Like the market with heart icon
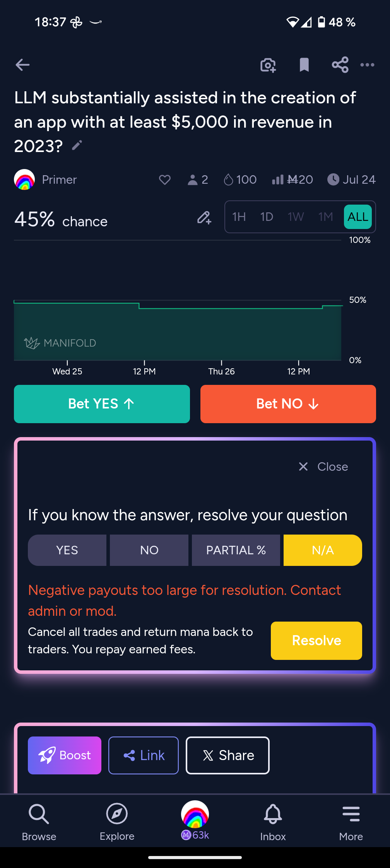The height and width of the screenshot is (868, 390). pyautogui.click(x=165, y=179)
